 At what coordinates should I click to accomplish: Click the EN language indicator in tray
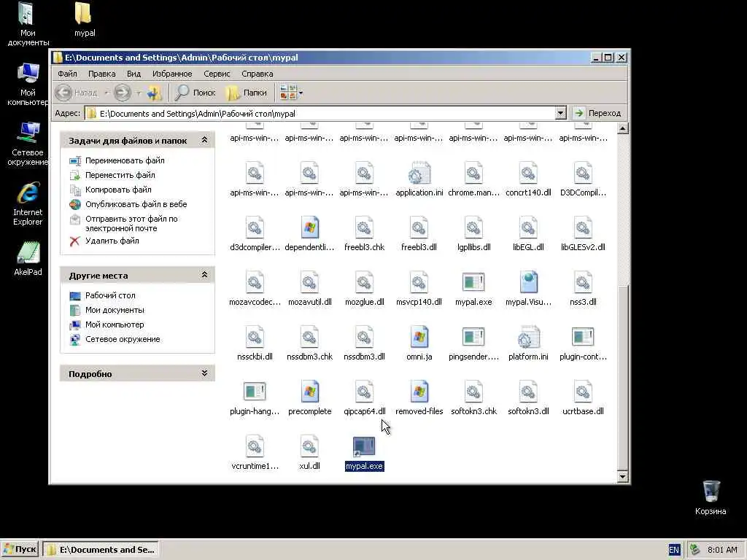coord(673,550)
